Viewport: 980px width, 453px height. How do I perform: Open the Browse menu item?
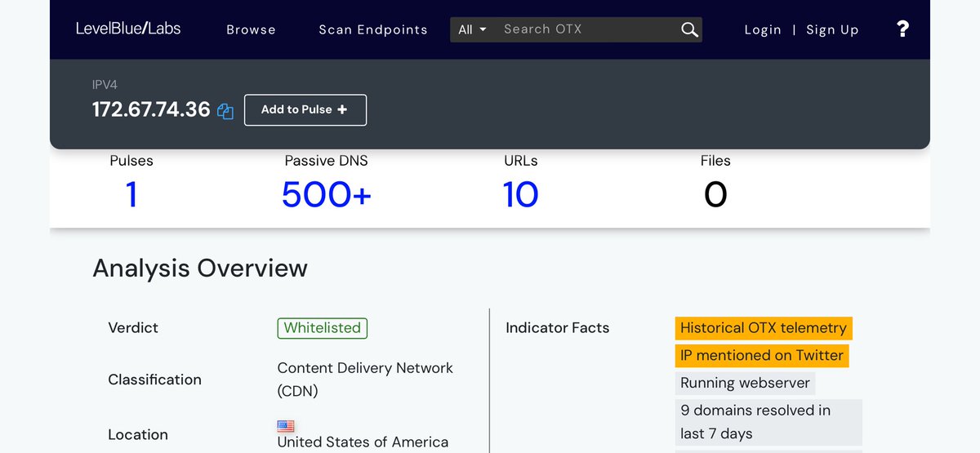pos(251,29)
